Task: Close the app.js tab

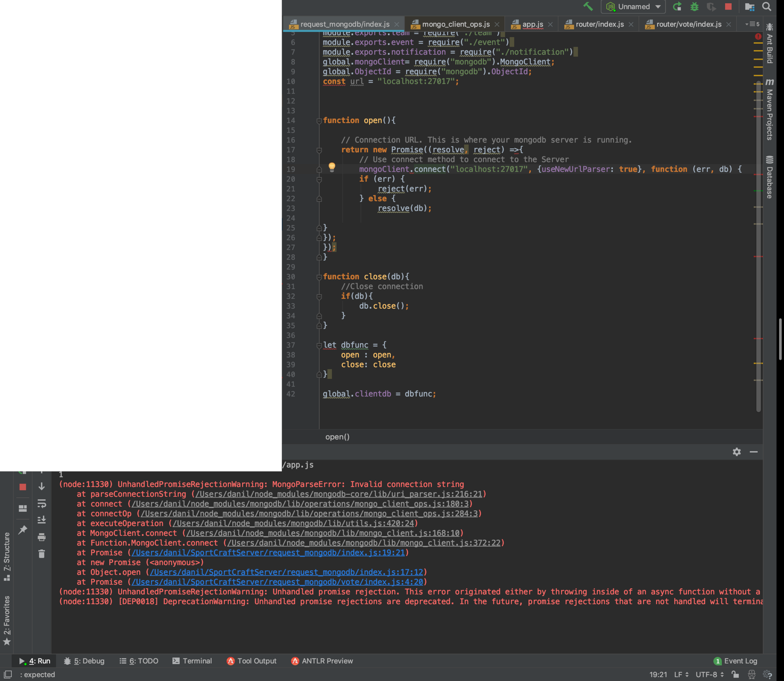Action: pos(550,25)
